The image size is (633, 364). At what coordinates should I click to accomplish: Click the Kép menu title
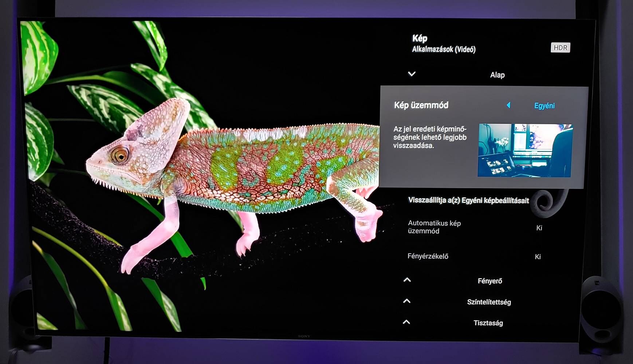point(420,38)
